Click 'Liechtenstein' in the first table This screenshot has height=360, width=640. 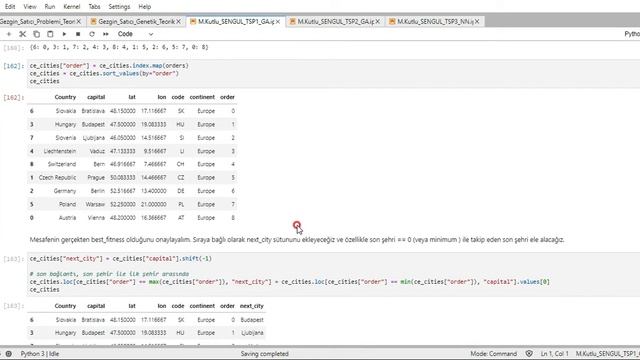tap(60, 151)
